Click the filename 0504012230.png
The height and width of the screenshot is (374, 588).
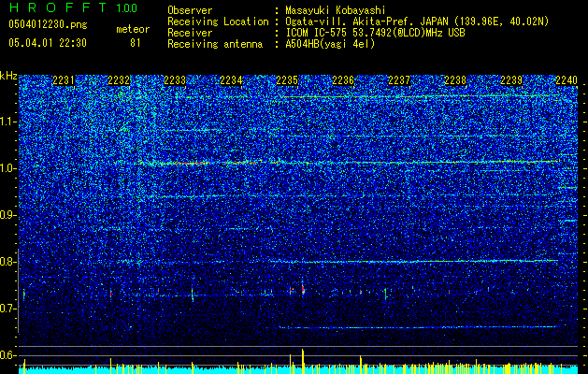pyautogui.click(x=48, y=24)
